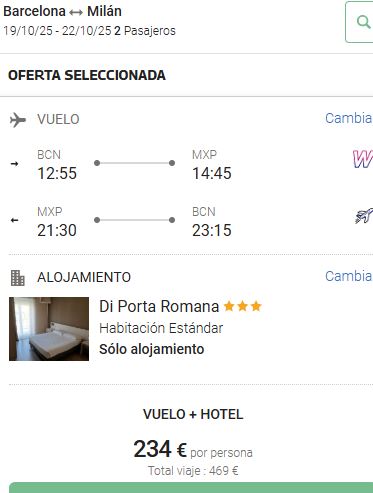Screen dimensions: 373x493
Task: Click the 2 Pasajeros passenger count
Action: tap(145, 31)
